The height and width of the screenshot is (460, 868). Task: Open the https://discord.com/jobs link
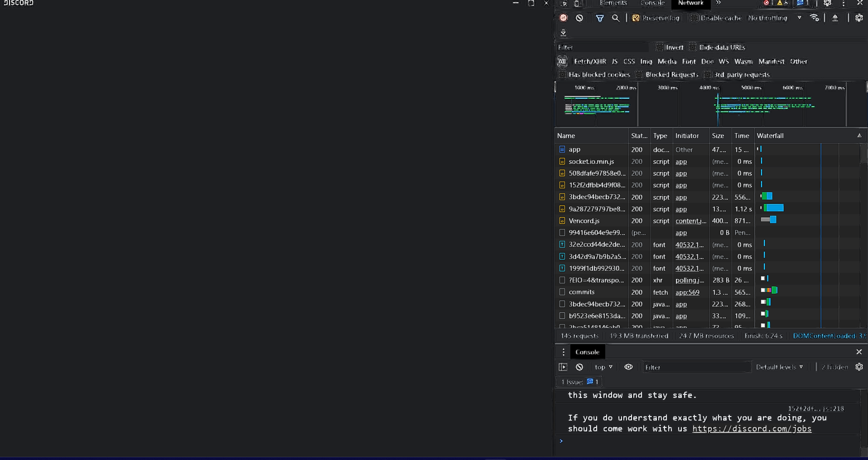tap(751, 429)
